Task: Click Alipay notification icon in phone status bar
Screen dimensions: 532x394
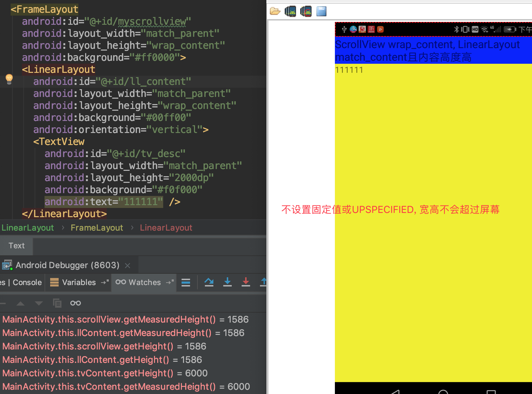Action: [353, 29]
